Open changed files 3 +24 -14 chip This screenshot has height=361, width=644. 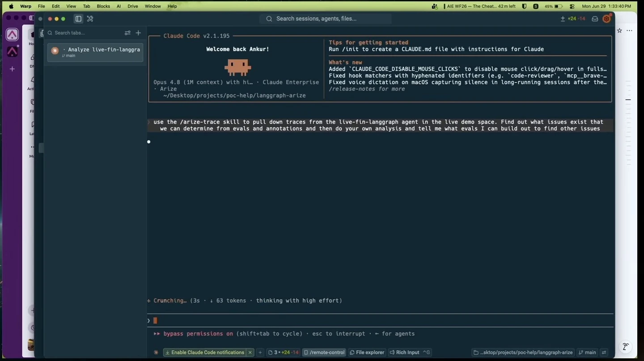tap(283, 353)
